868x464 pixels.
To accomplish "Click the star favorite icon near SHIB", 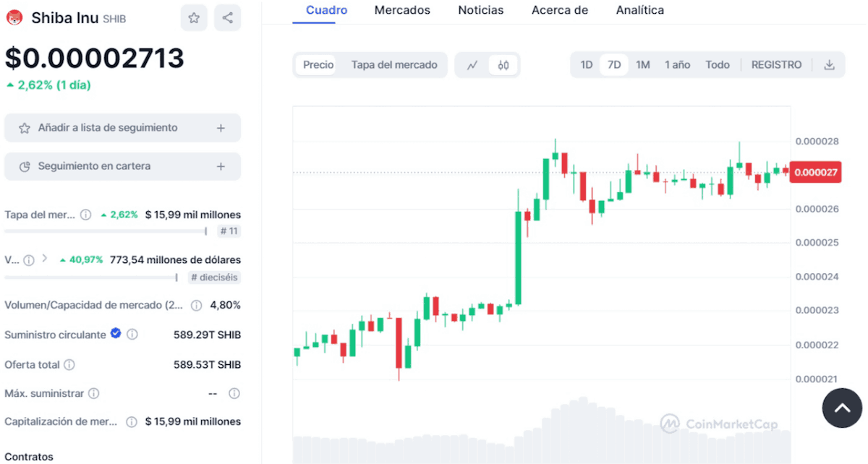I will 194,18.
